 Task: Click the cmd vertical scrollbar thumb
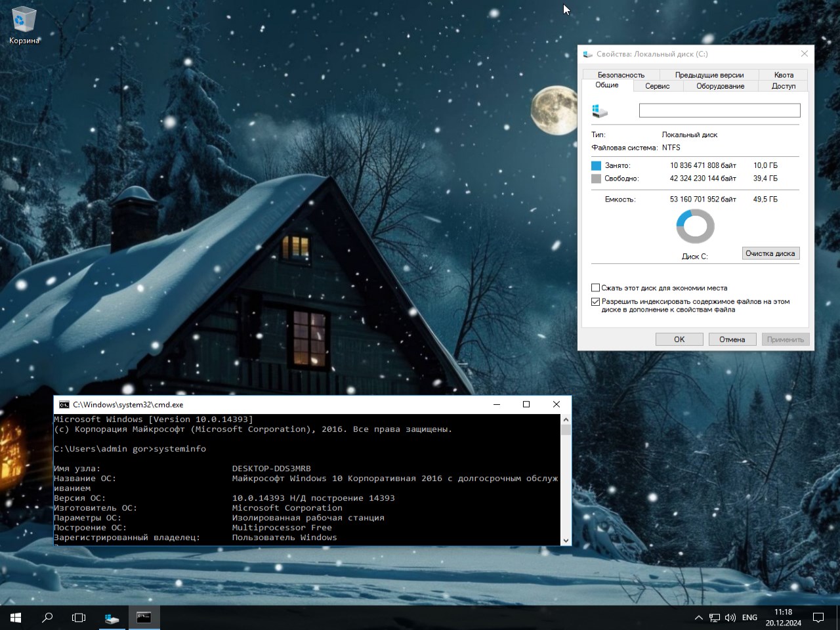coord(566,430)
